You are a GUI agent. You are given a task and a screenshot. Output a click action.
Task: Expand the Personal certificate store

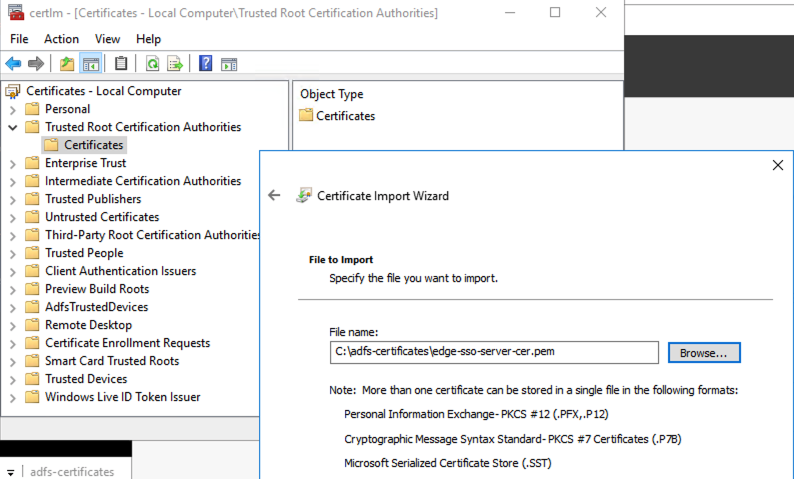click(12, 110)
